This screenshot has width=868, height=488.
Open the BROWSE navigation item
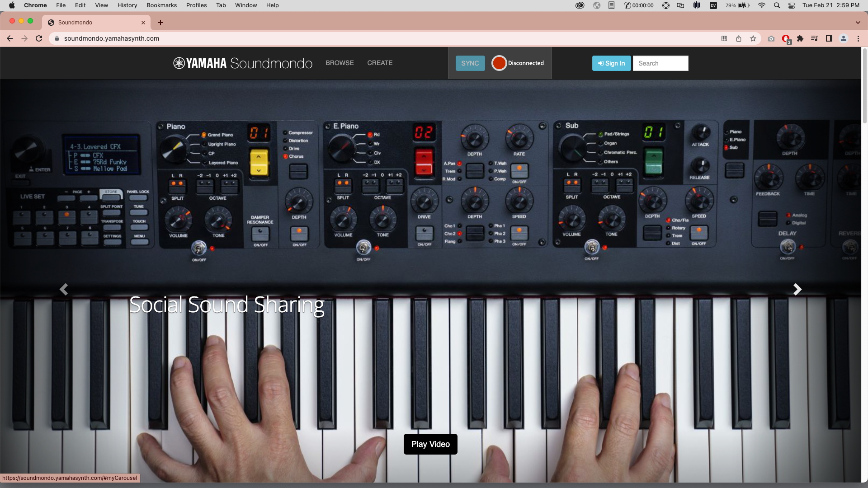click(x=340, y=63)
